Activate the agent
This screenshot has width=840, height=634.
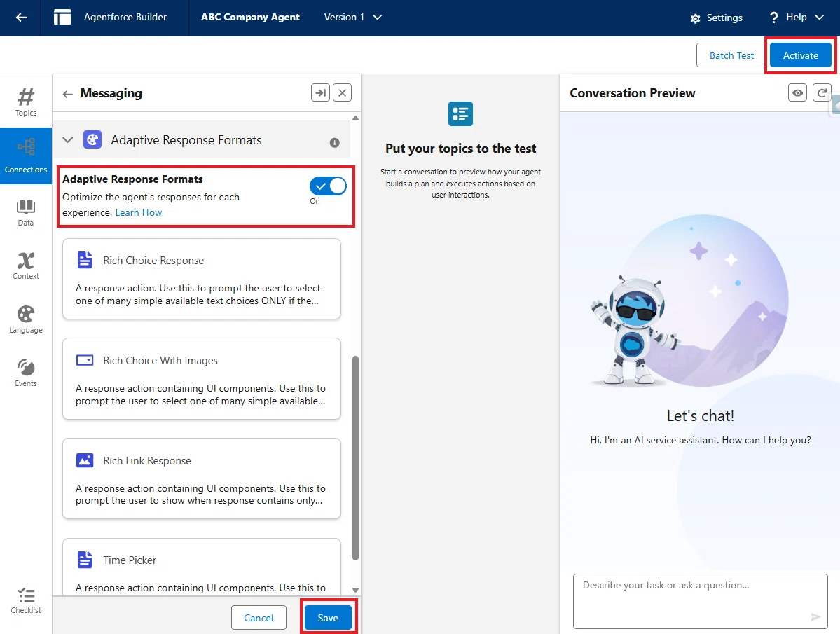(x=800, y=55)
